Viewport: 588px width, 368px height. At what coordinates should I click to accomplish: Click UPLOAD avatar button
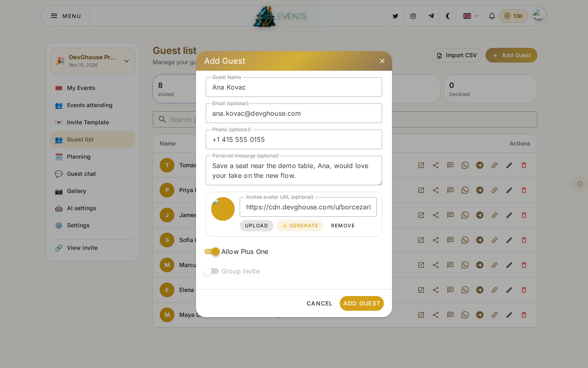(x=256, y=226)
